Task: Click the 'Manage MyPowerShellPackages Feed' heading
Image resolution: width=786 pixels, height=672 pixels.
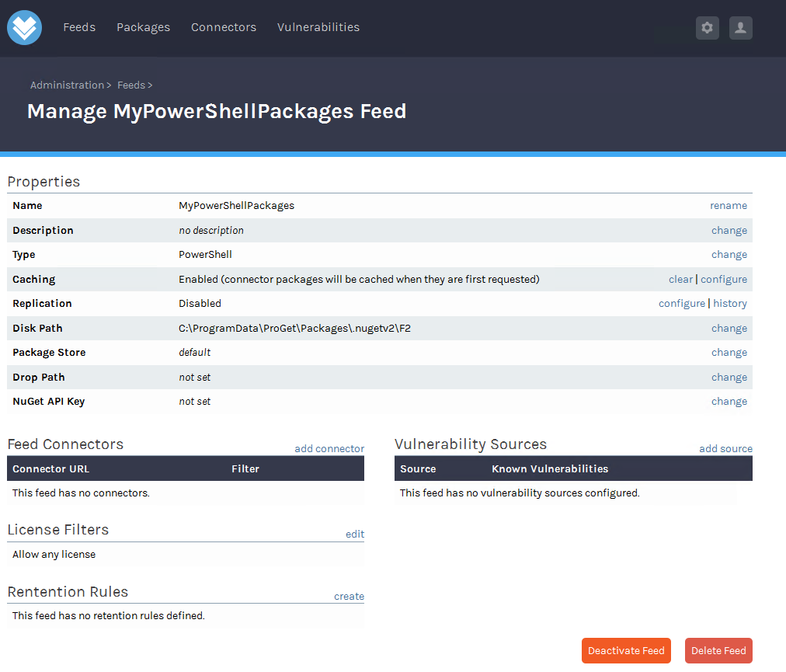Action: point(217,111)
